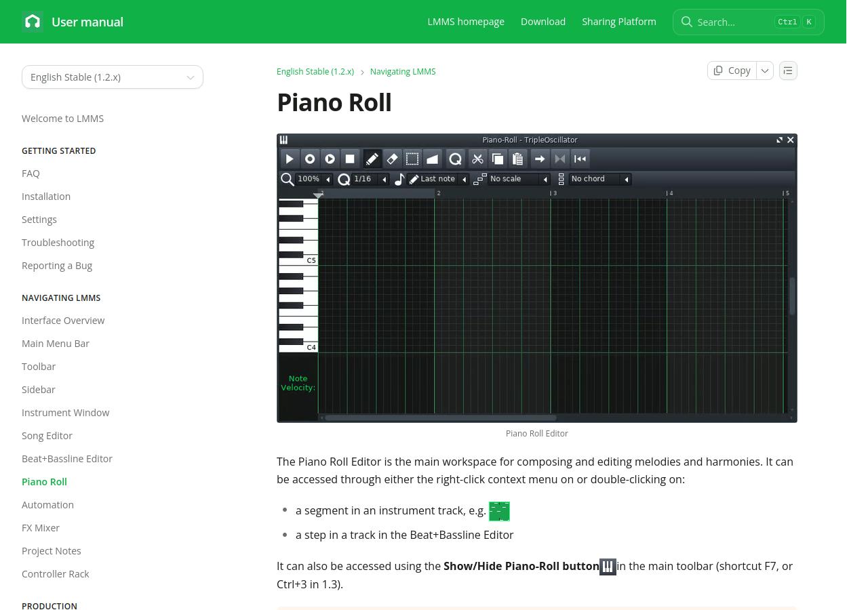Open Beat+Bassline Editor in the sidebar
Screen dimensions: 868x610
click(x=67, y=459)
